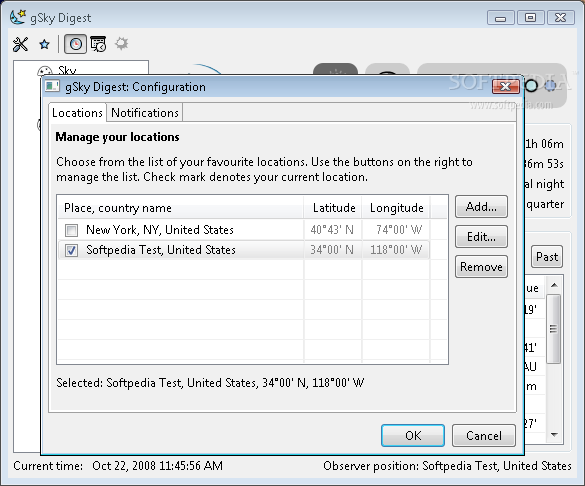Click the Configuration dialog title icon
The image size is (585, 486).
point(52,87)
